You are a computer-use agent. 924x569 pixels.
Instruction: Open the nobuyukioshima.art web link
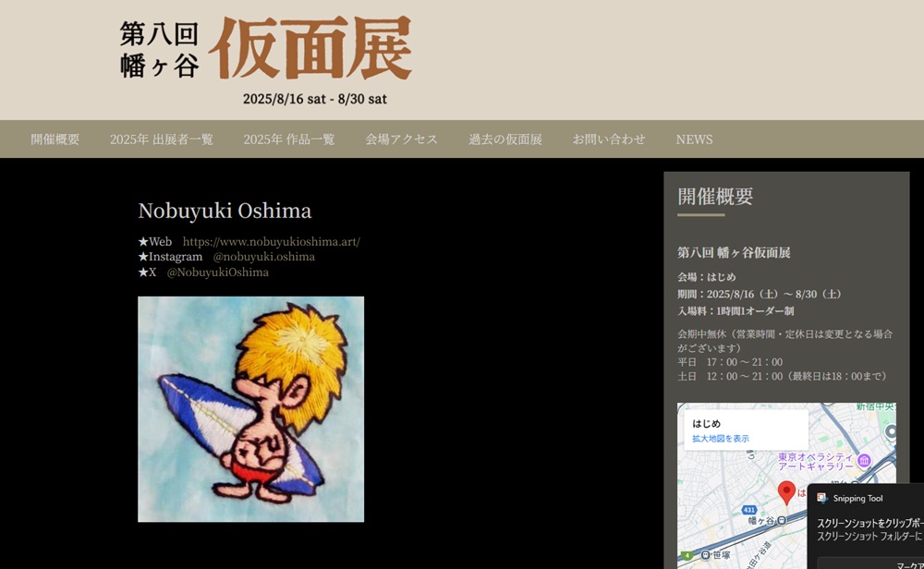click(271, 241)
